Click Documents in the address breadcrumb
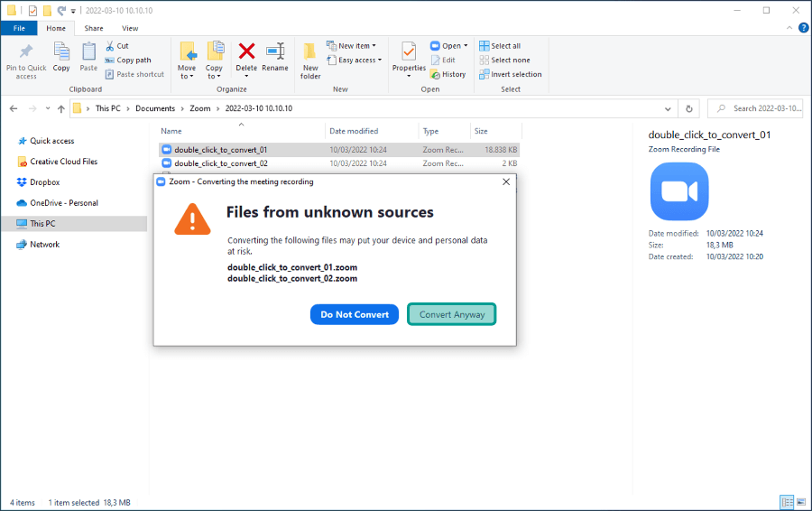The image size is (812, 511). coord(155,108)
